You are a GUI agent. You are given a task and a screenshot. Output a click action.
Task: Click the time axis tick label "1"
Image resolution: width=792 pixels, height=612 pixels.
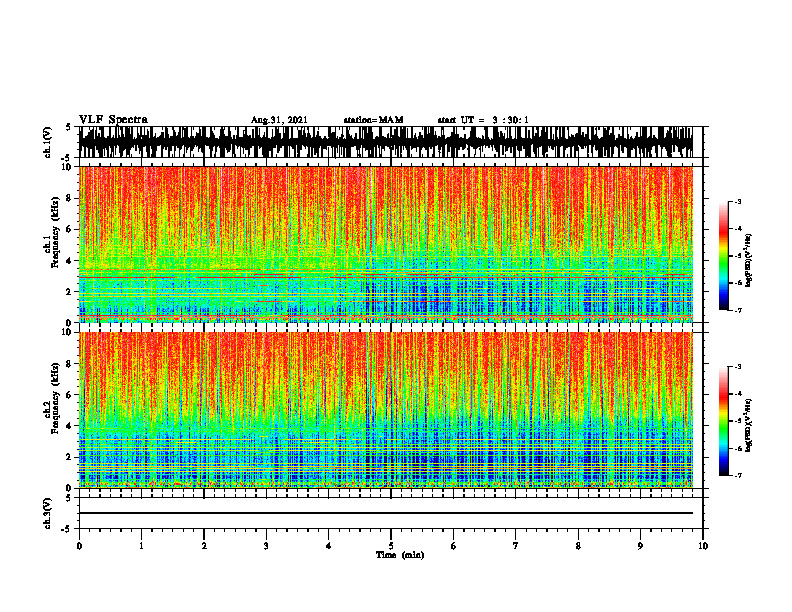141,546
